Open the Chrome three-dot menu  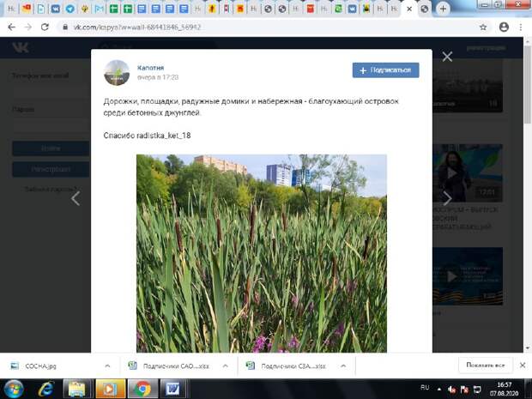click(x=521, y=27)
